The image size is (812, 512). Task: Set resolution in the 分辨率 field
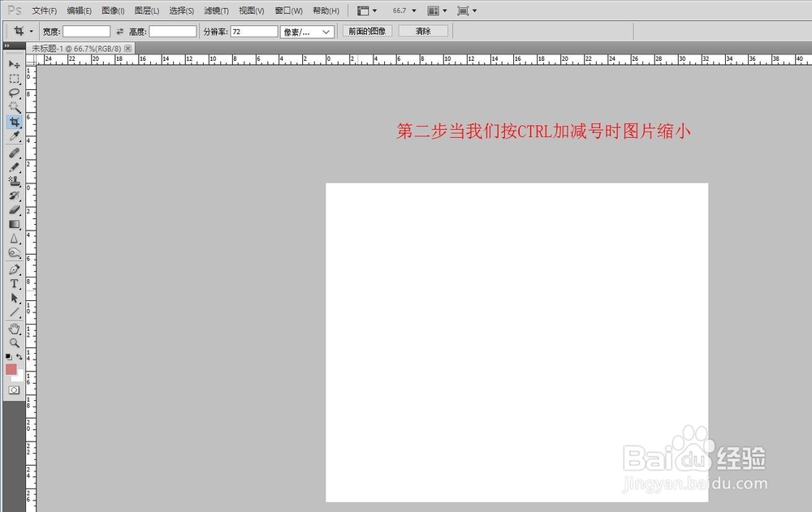tap(252, 30)
